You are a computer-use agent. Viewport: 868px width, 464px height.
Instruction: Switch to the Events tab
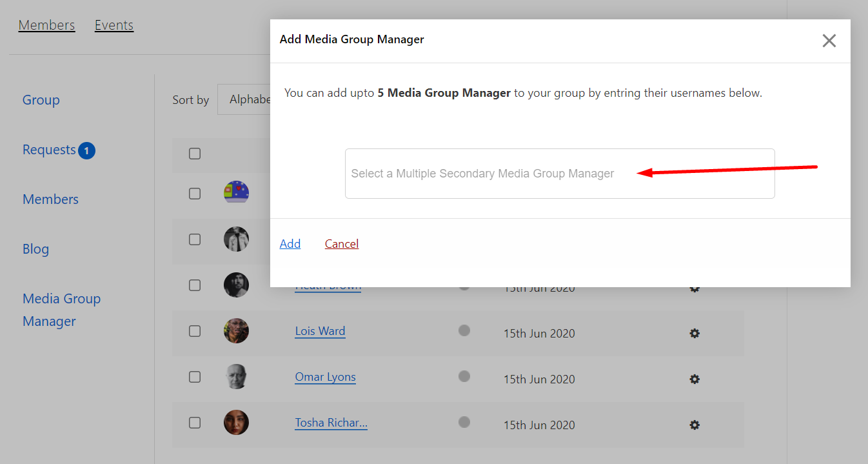click(x=113, y=25)
